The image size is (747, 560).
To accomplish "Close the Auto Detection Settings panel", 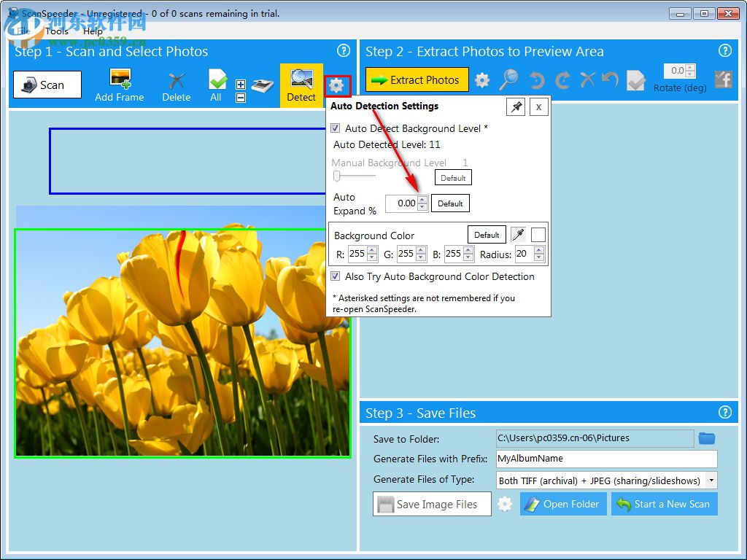I will tap(538, 106).
